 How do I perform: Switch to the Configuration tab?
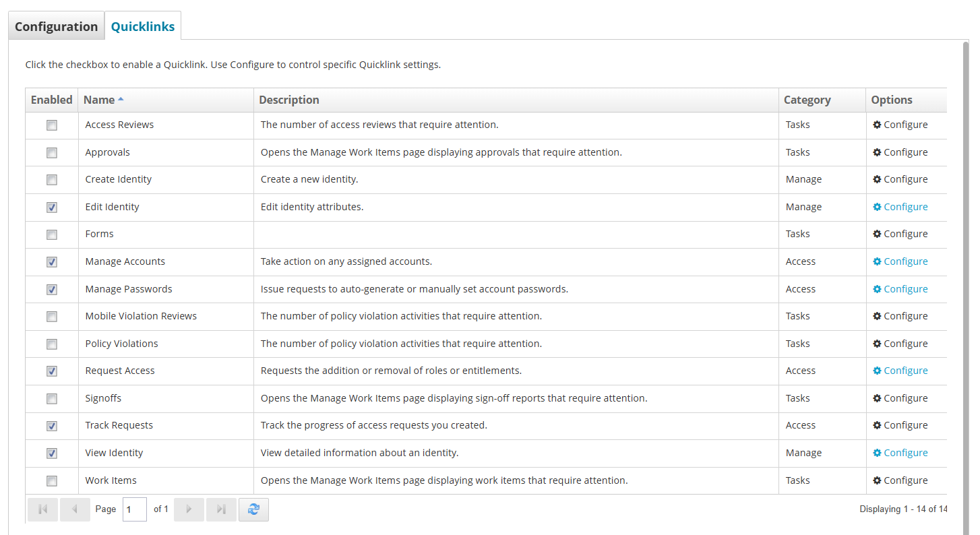coord(57,27)
